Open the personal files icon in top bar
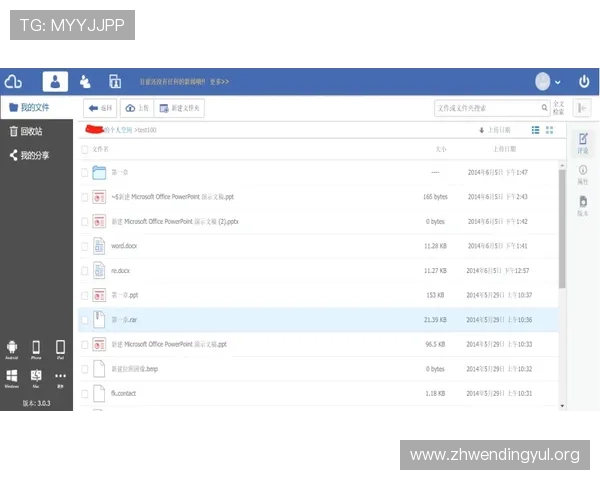This screenshot has height=480, width=600. [56, 82]
